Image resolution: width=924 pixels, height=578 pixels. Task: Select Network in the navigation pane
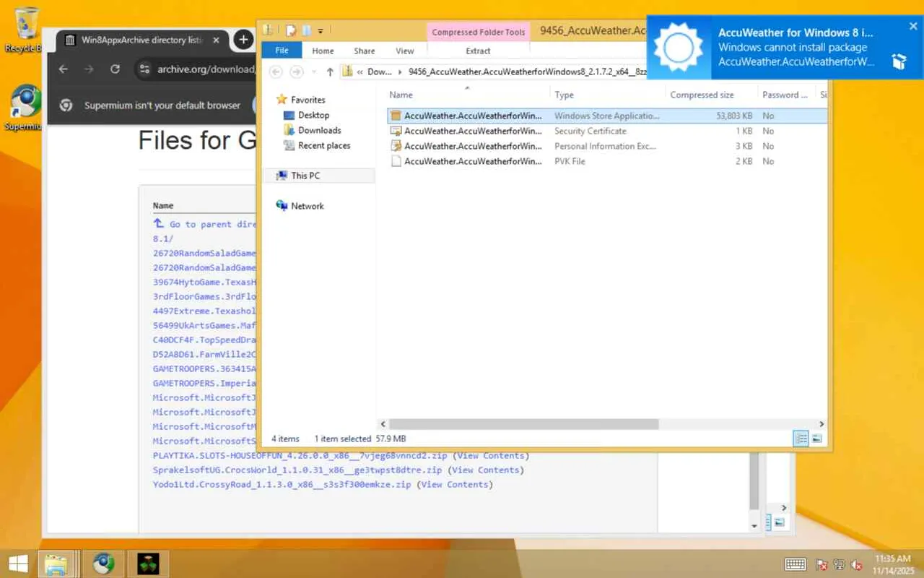tap(307, 206)
